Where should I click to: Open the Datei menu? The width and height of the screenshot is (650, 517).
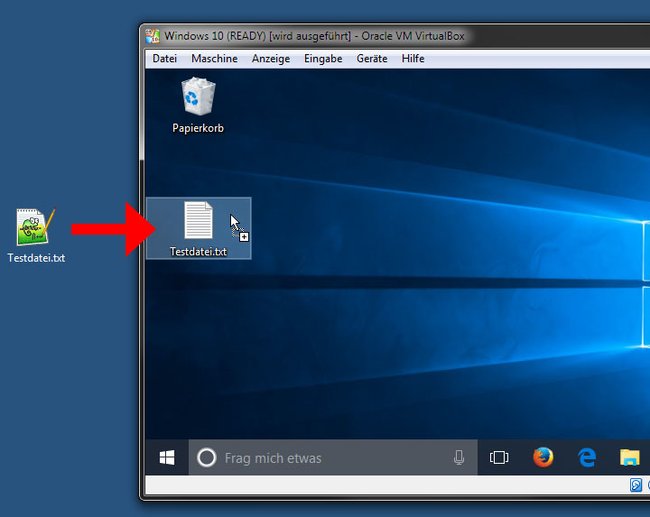pos(165,58)
